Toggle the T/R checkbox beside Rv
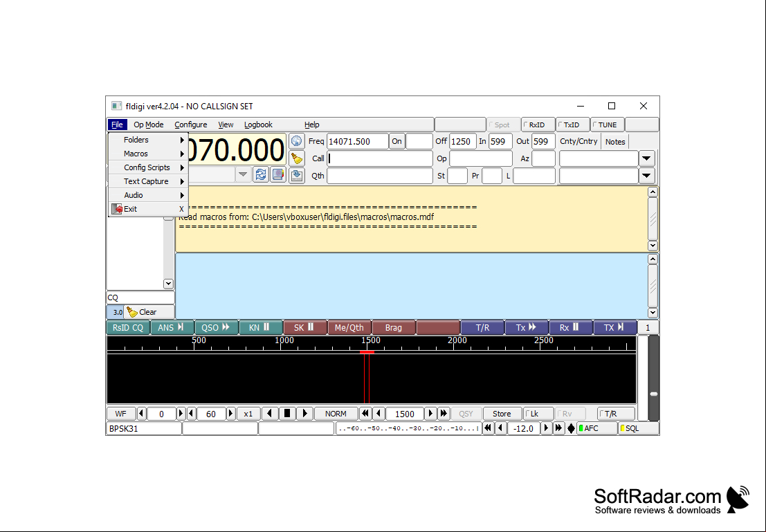766x532 pixels. [616, 413]
